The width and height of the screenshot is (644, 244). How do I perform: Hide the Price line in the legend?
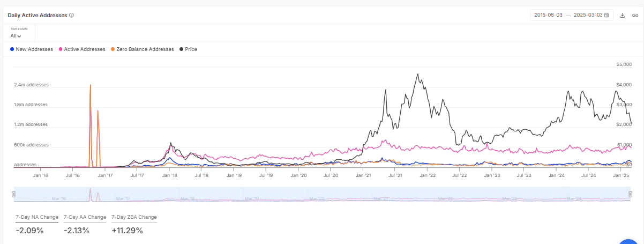coord(189,49)
